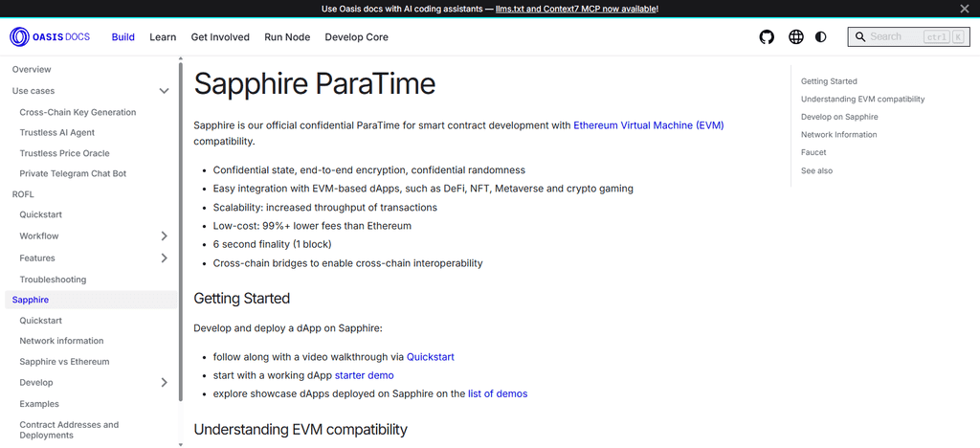
Task: Open Contract Addresses and Deployments page
Action: click(69, 430)
